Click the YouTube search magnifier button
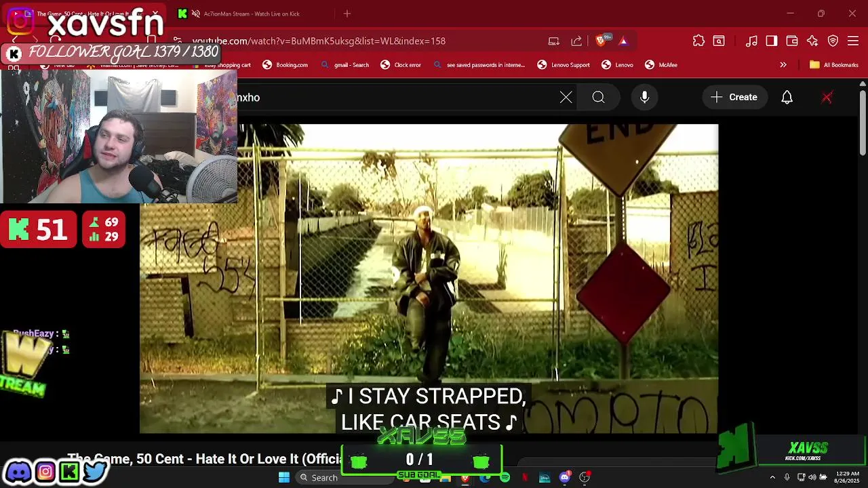 pos(598,97)
